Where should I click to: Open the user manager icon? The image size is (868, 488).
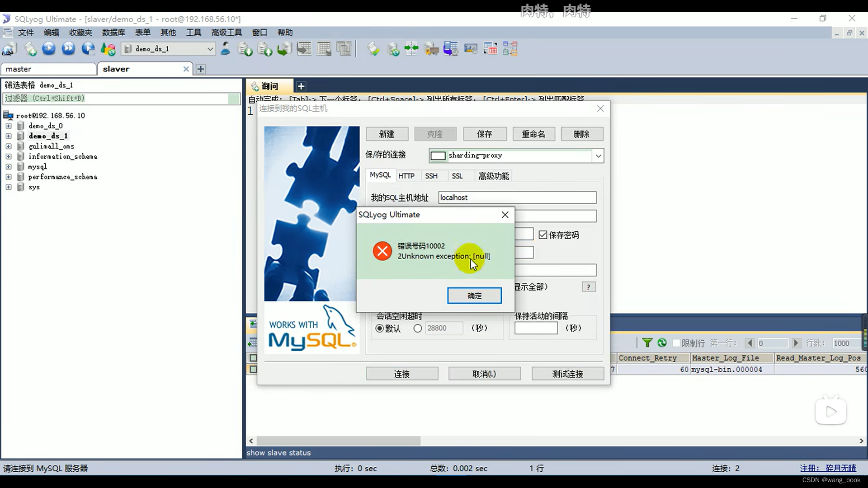225,48
